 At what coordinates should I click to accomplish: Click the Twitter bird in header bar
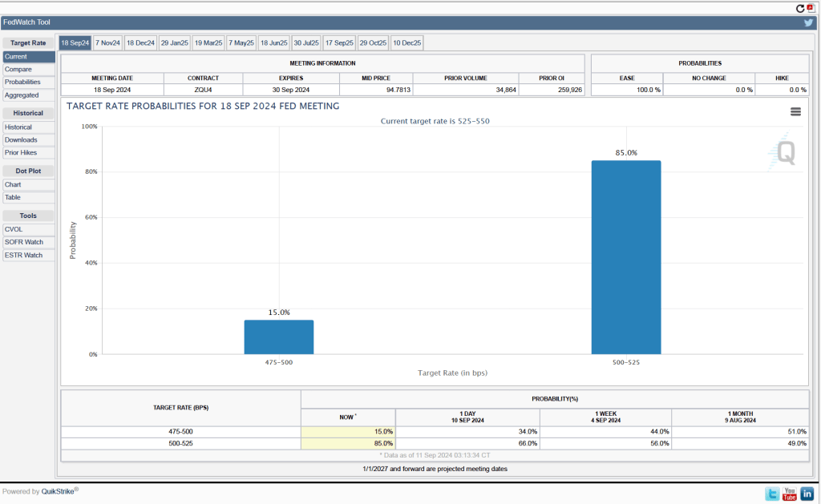point(809,22)
